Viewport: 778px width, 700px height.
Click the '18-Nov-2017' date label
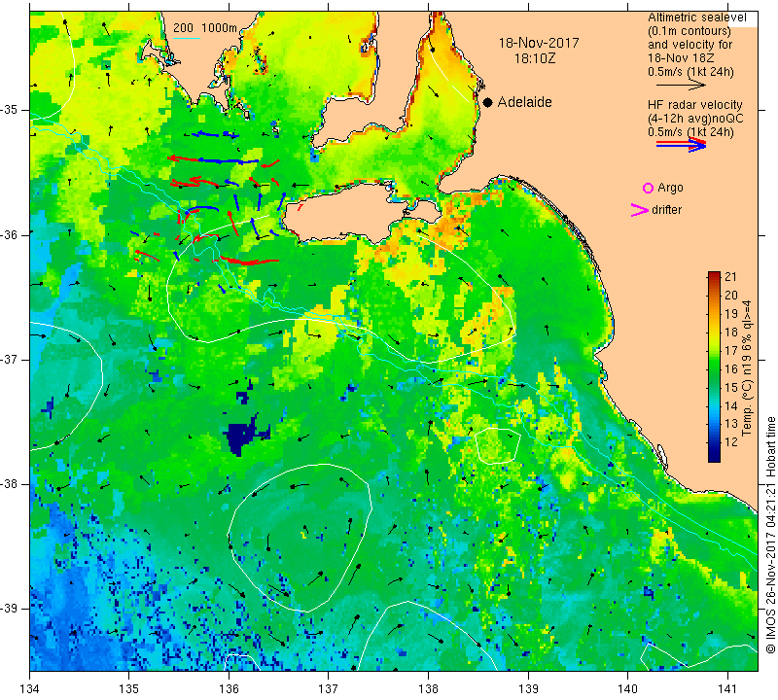point(539,43)
